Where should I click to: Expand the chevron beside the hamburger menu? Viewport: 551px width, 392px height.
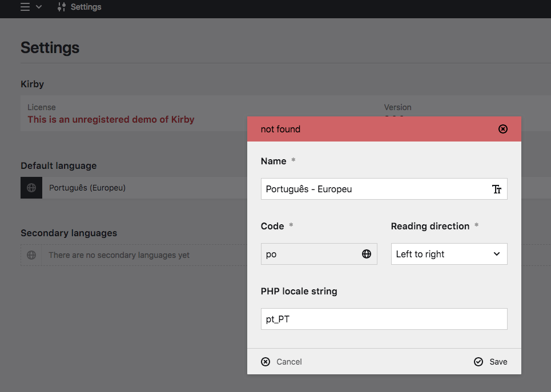coord(38,7)
